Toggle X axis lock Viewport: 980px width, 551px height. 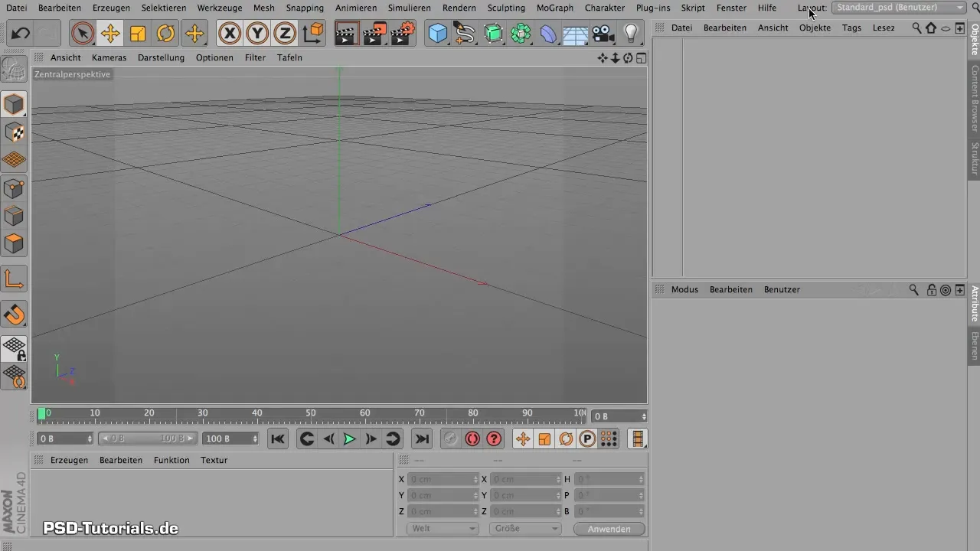click(230, 34)
